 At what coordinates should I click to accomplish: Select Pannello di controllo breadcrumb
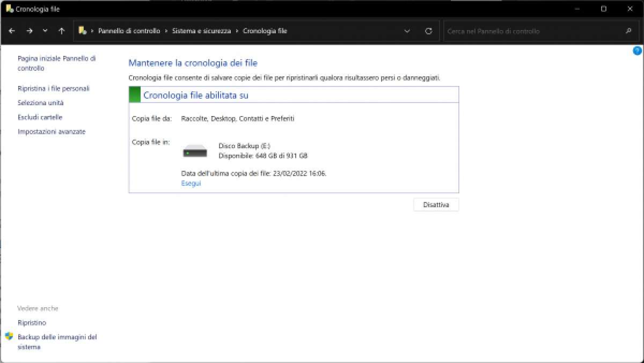129,31
